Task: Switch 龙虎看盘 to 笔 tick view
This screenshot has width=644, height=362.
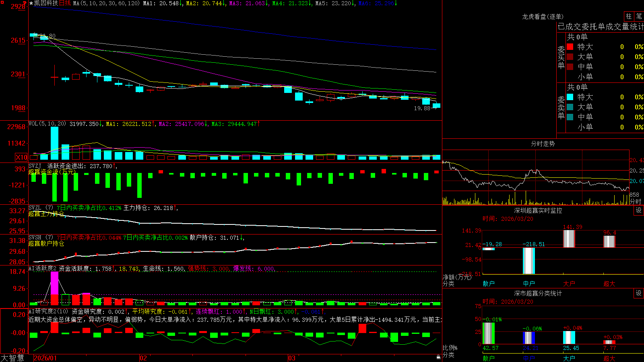Action: 639,16
